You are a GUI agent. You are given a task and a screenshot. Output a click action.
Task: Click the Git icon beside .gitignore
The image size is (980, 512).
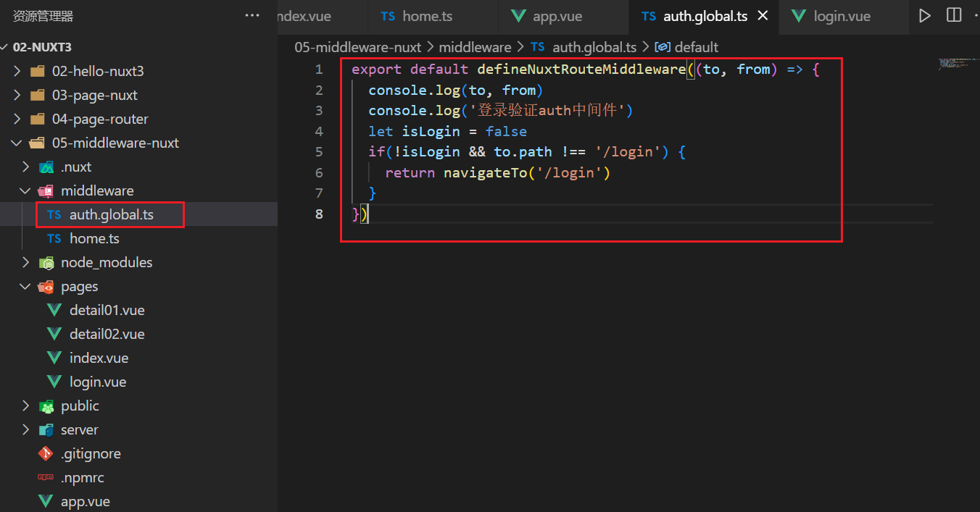click(46, 454)
